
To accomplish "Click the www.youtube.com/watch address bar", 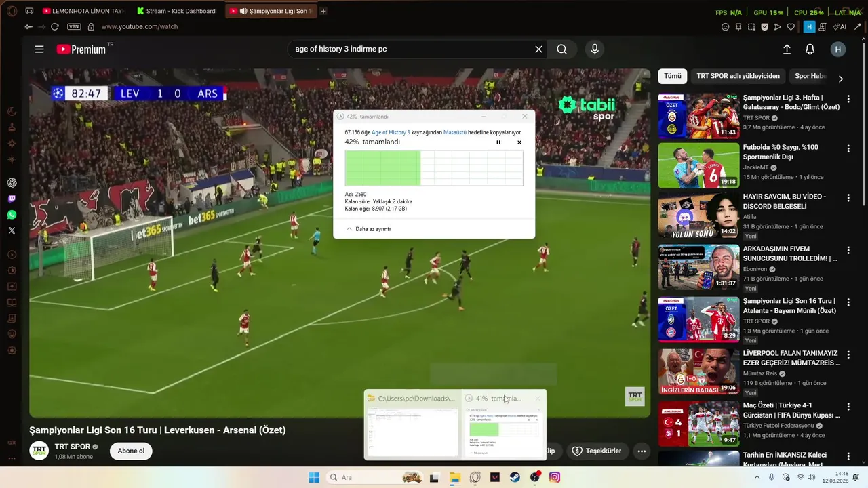I will coord(139,26).
